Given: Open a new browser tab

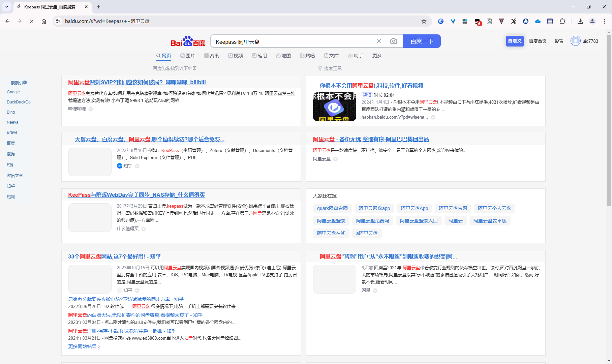Looking at the screenshot, I should pos(98,7).
